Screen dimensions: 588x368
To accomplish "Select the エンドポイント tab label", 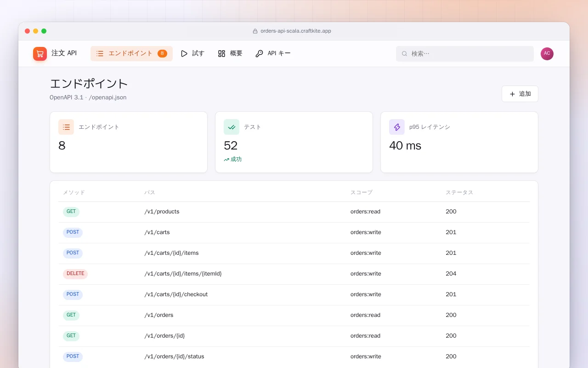I will (x=130, y=53).
